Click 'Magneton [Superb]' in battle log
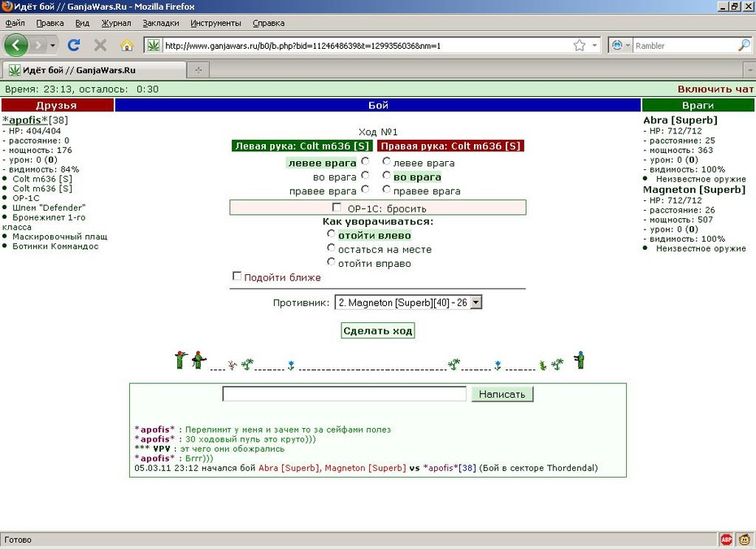Image resolution: width=756 pixels, height=550 pixels. (x=366, y=468)
